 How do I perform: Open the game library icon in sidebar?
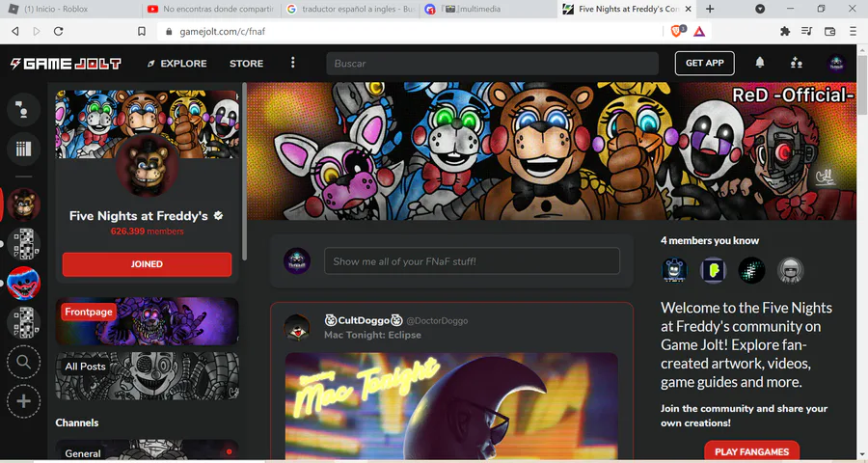pyautogui.click(x=23, y=149)
